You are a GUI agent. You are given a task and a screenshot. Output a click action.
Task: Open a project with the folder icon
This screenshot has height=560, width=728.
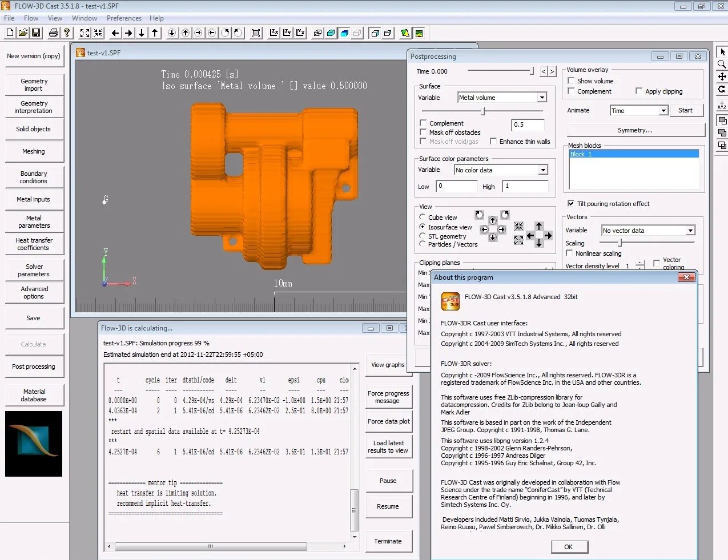click(23, 33)
